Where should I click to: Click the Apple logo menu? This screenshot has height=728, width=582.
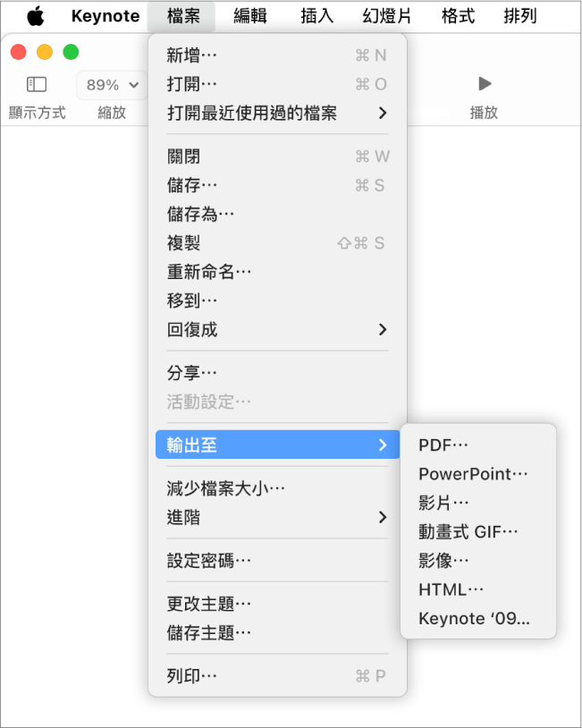point(36,16)
